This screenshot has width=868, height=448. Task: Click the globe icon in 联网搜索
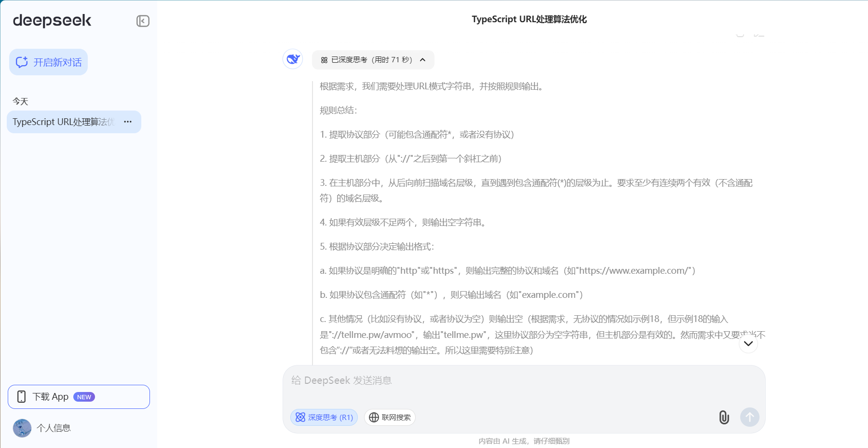374,418
